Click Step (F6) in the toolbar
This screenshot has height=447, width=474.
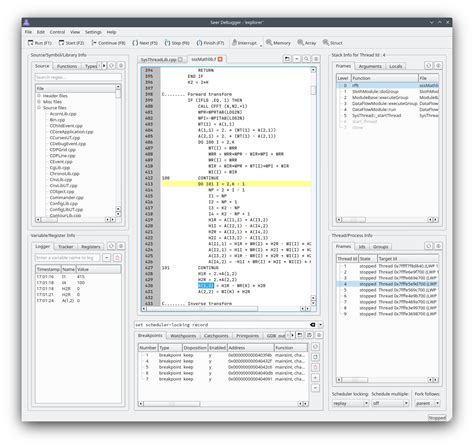click(x=177, y=43)
